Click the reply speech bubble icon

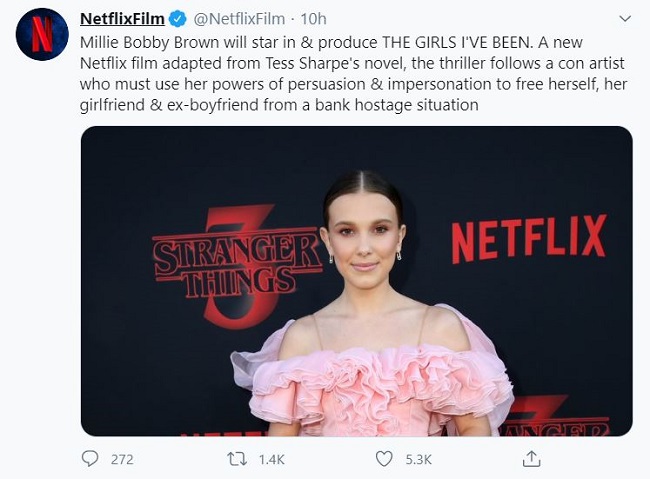[91, 459]
